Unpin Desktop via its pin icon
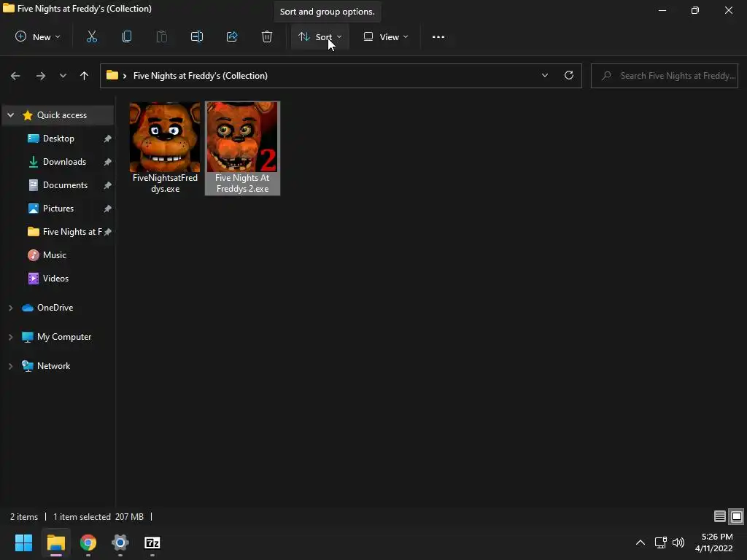The height and width of the screenshot is (560, 747). point(108,139)
